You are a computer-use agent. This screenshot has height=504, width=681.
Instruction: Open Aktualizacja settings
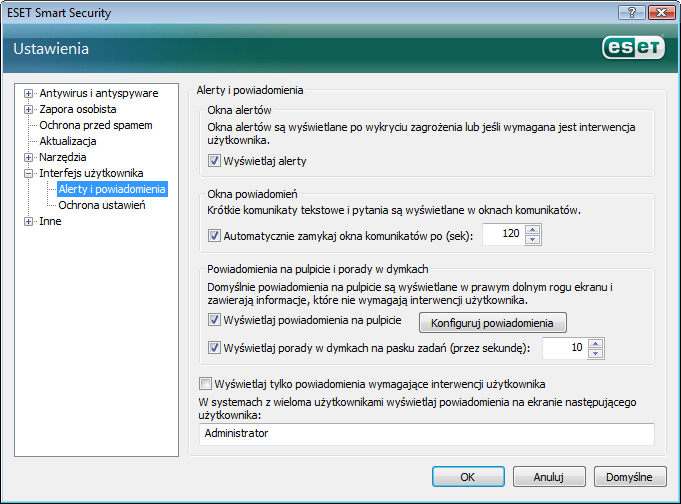pyautogui.click(x=68, y=141)
